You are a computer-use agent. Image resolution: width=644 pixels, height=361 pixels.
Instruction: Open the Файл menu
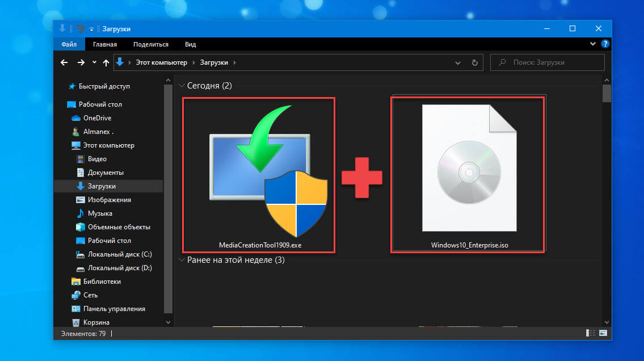69,44
